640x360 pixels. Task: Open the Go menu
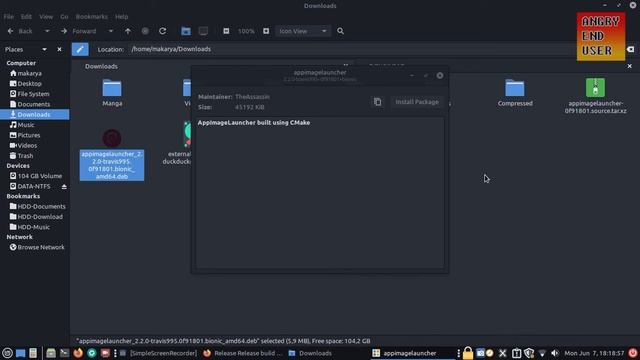coord(64,17)
